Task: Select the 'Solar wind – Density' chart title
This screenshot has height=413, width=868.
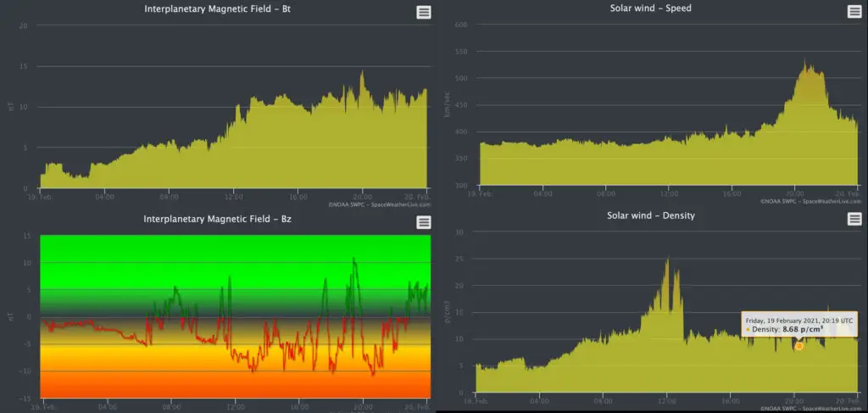Action: (x=650, y=215)
